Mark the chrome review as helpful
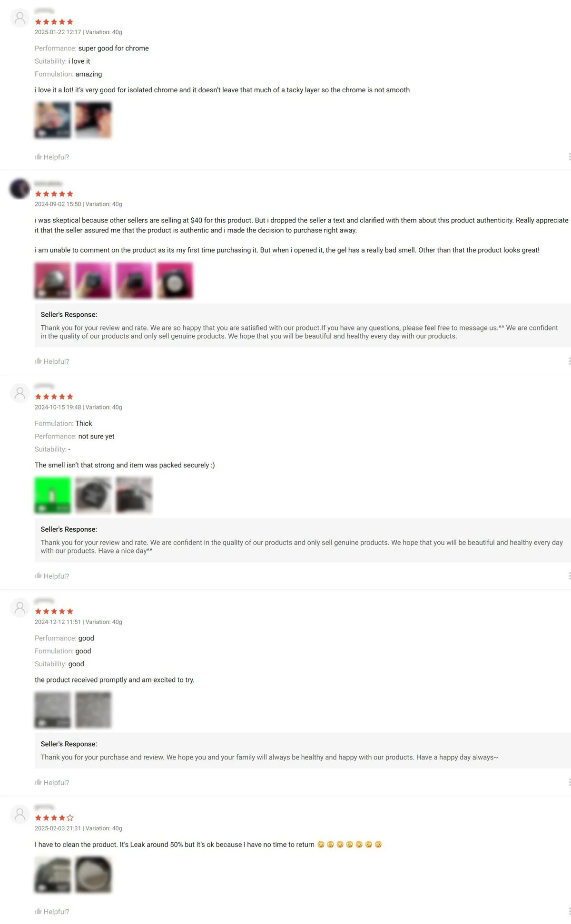 click(x=52, y=157)
